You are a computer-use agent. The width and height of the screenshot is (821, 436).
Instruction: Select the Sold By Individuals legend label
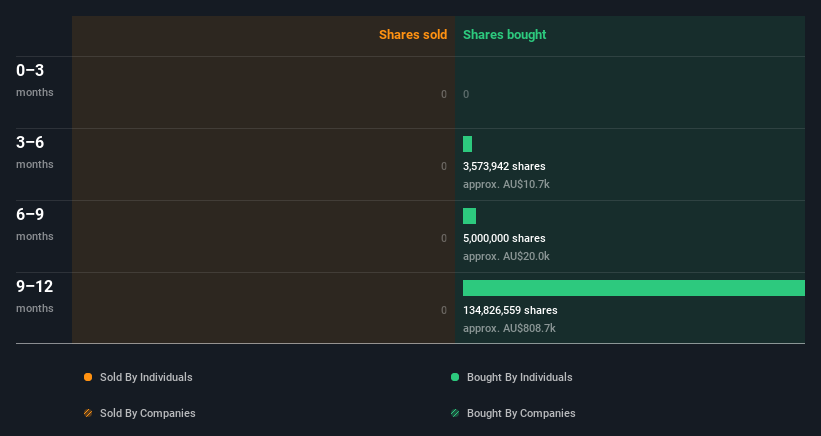[146, 377]
